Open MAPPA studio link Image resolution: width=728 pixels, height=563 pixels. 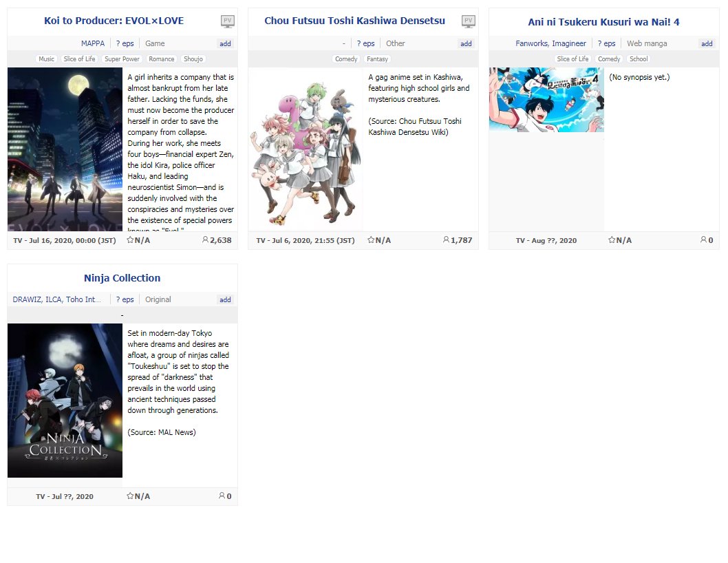pyautogui.click(x=93, y=43)
